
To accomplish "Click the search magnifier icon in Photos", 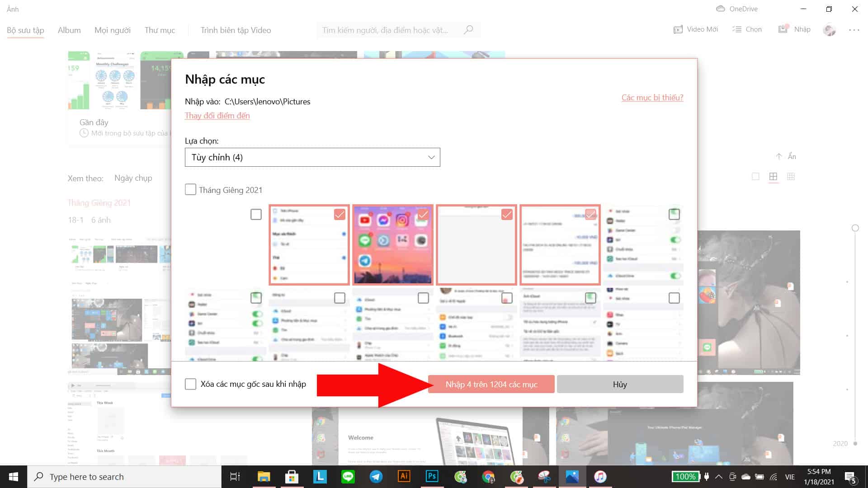I will pyautogui.click(x=468, y=30).
